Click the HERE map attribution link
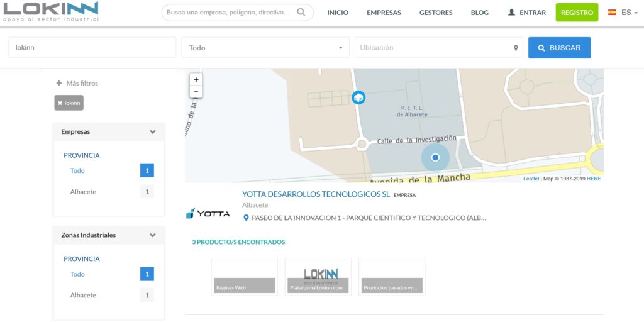This screenshot has width=644, height=322. pyautogui.click(x=594, y=179)
